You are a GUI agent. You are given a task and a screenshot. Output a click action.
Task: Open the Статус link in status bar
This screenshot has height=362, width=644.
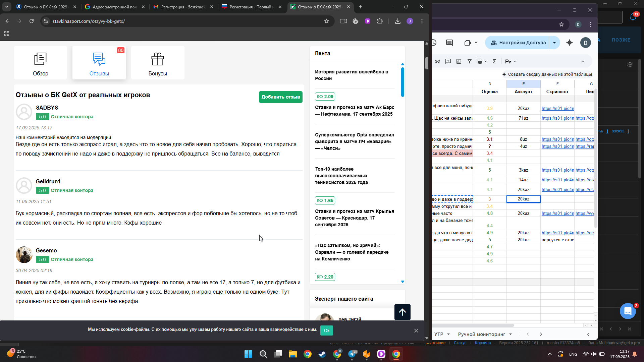(x=460, y=343)
